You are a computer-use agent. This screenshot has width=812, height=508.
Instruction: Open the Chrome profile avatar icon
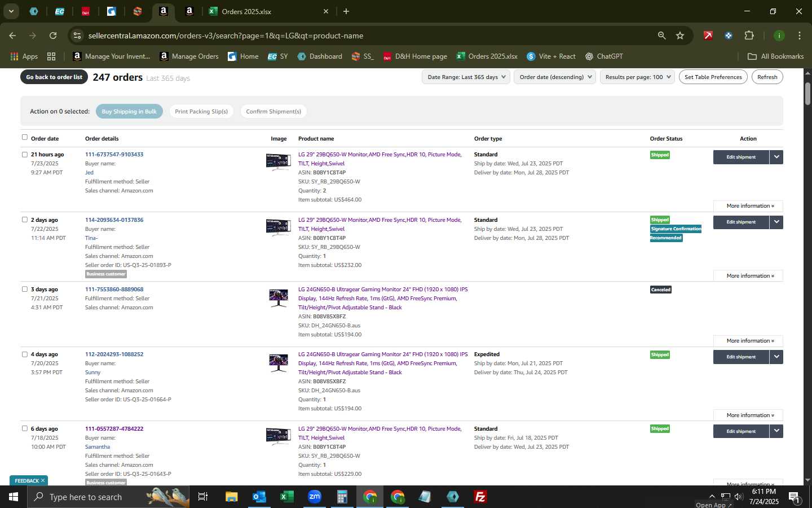(779, 36)
